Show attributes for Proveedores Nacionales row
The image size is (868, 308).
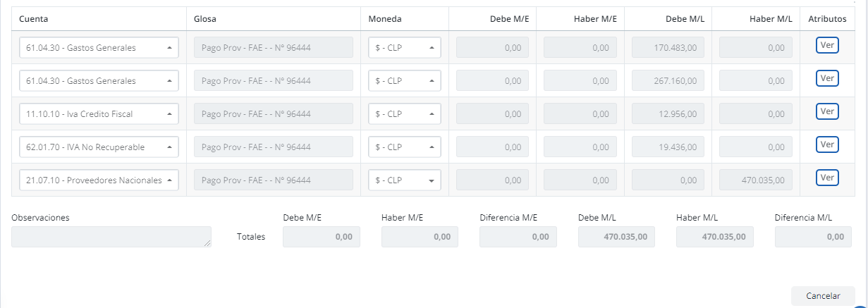pos(827,178)
